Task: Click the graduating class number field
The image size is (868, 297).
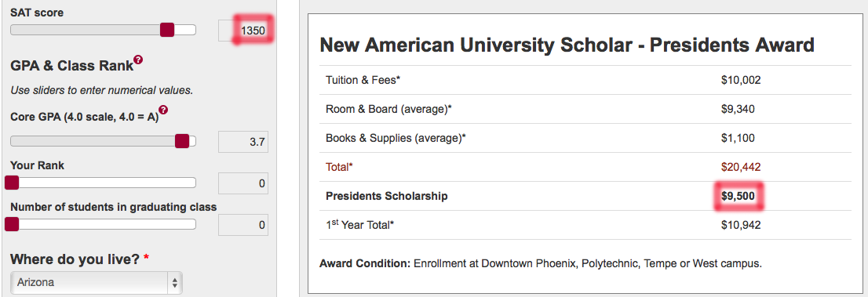Action: pyautogui.click(x=243, y=225)
